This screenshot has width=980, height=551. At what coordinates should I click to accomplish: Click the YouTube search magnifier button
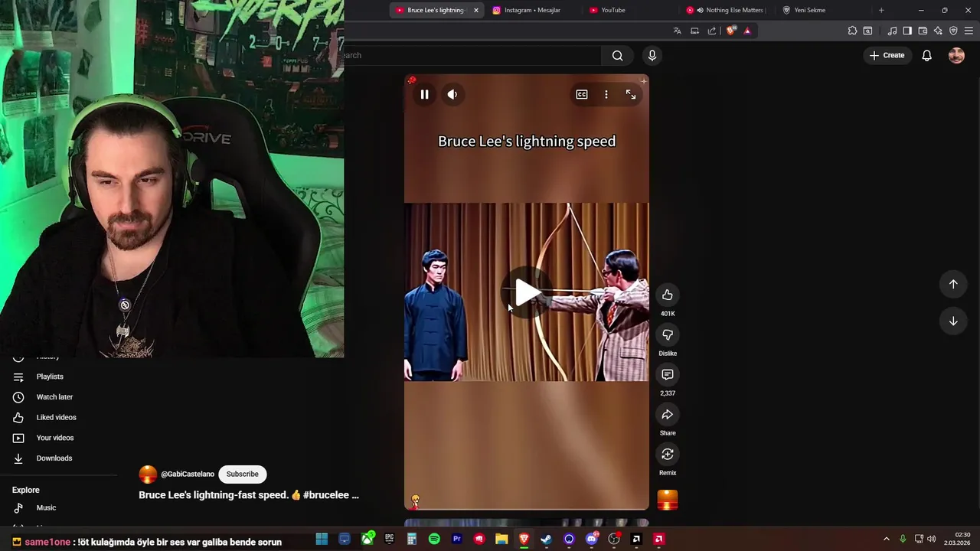click(617, 55)
